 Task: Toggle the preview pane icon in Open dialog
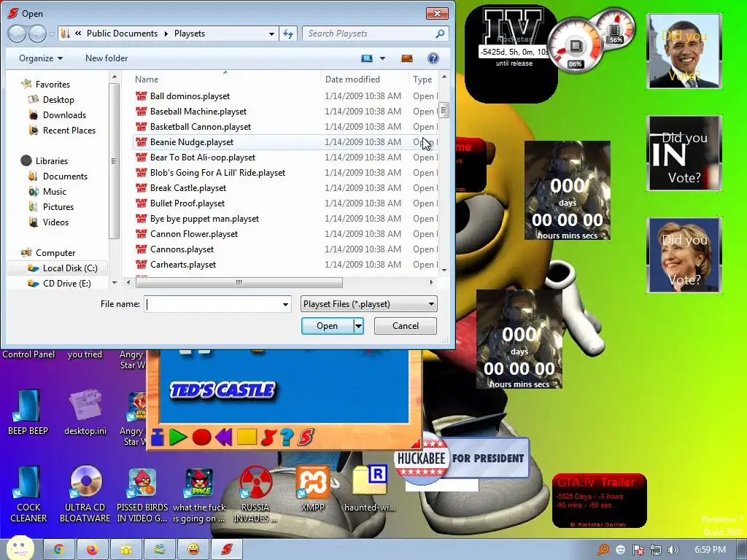tap(407, 58)
